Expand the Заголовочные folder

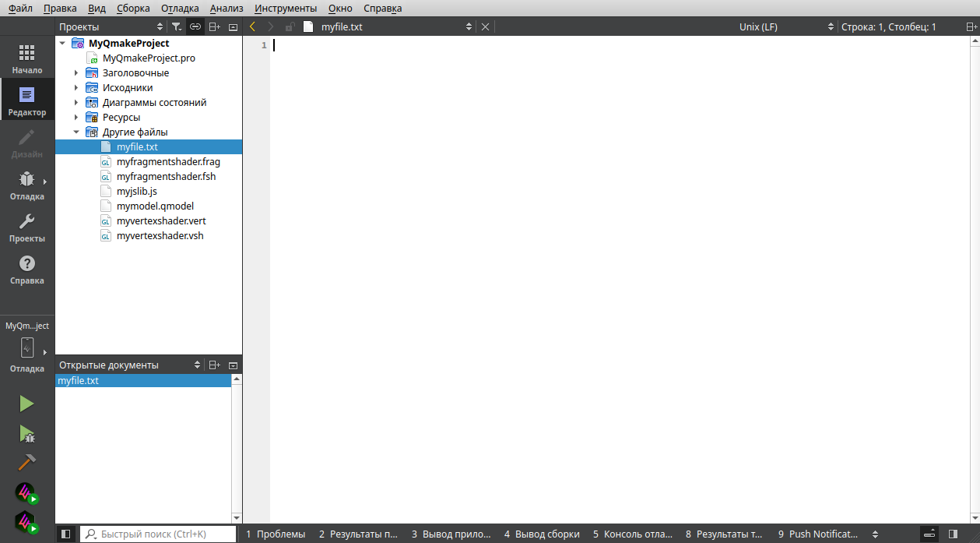coord(76,73)
